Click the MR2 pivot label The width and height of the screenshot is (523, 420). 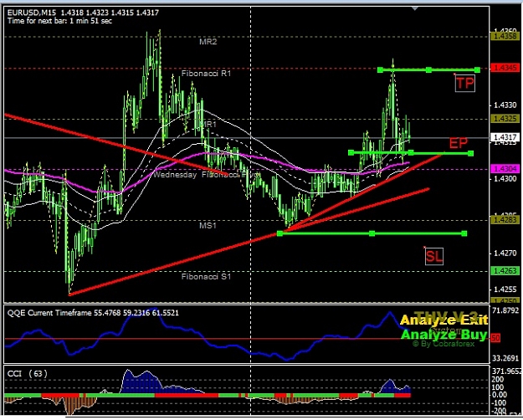pyautogui.click(x=208, y=42)
